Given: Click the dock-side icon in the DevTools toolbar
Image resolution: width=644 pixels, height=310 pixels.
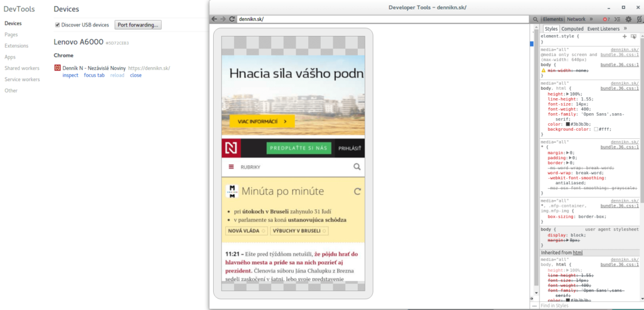Looking at the screenshot, I should click(640, 19).
